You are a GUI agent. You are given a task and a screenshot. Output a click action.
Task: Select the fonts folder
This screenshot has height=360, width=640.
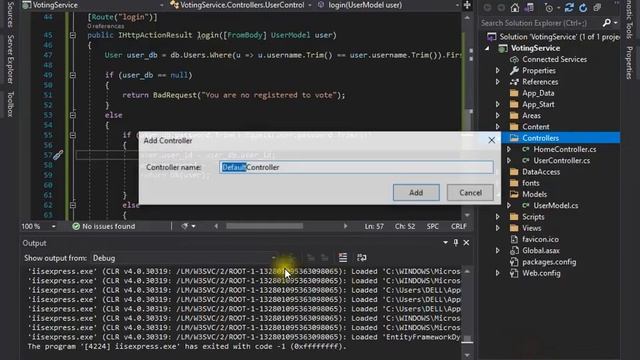[x=531, y=183]
